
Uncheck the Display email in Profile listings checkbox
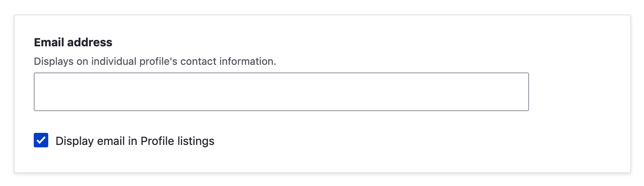(41, 141)
